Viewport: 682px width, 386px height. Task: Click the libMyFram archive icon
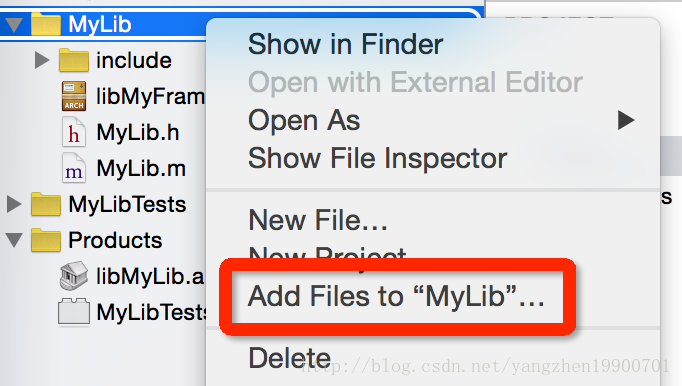74,96
